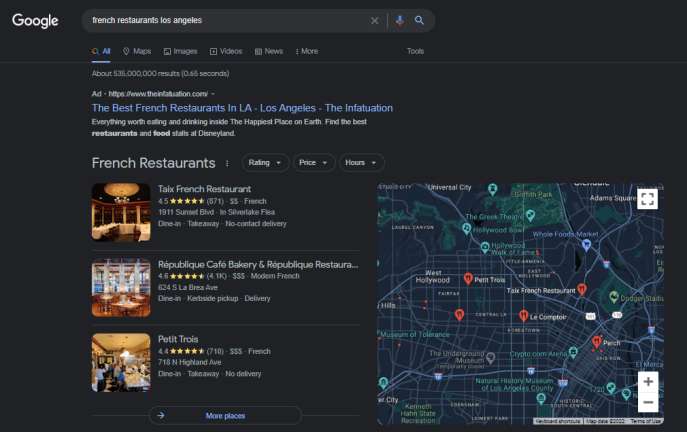Select the Petit Trois map pin
The width and height of the screenshot is (687, 432).
coord(468,278)
